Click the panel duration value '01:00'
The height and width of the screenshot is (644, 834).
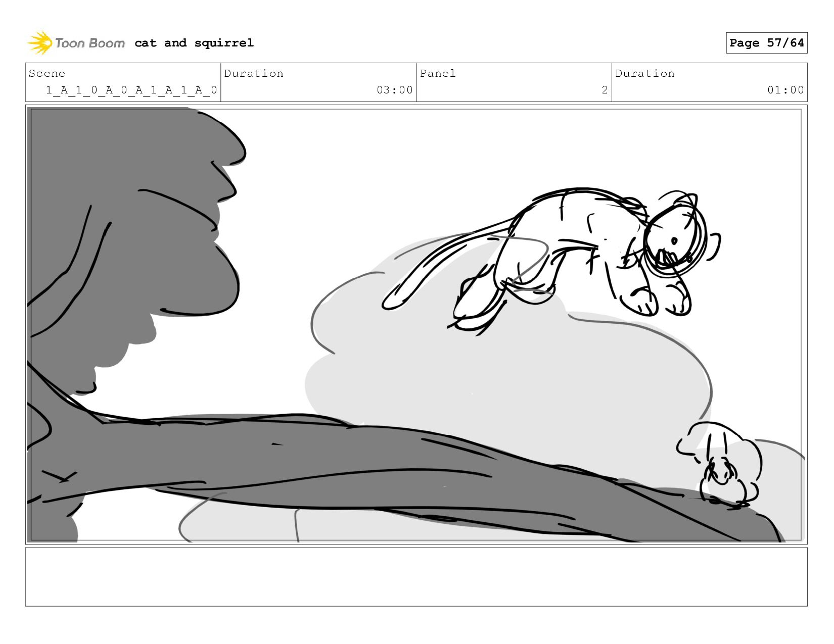785,90
